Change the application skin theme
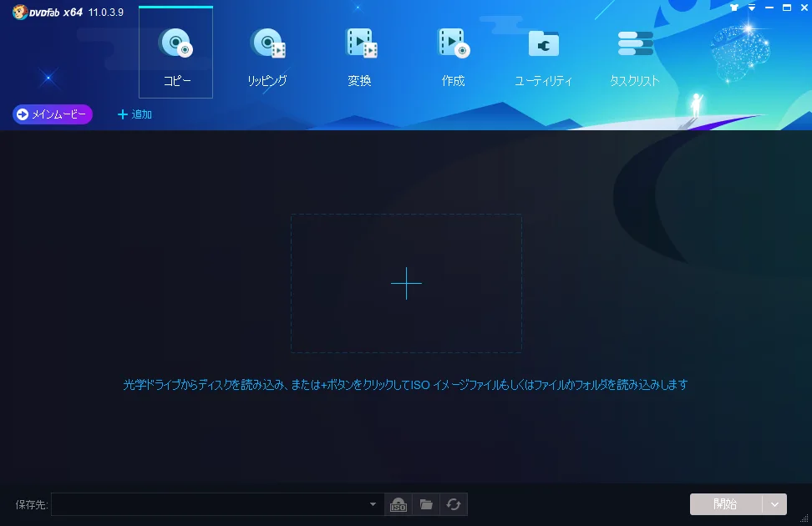 (734, 8)
